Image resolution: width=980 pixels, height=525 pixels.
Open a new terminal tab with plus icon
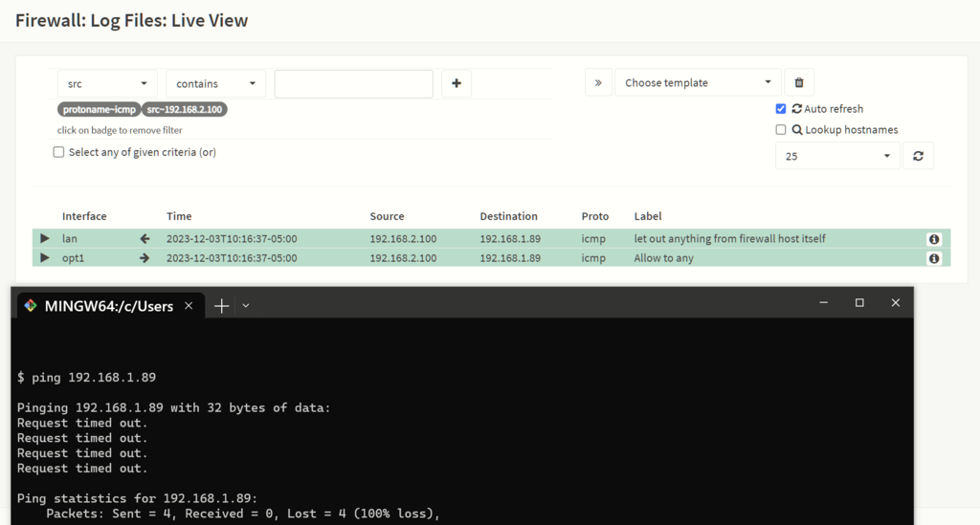tap(221, 306)
